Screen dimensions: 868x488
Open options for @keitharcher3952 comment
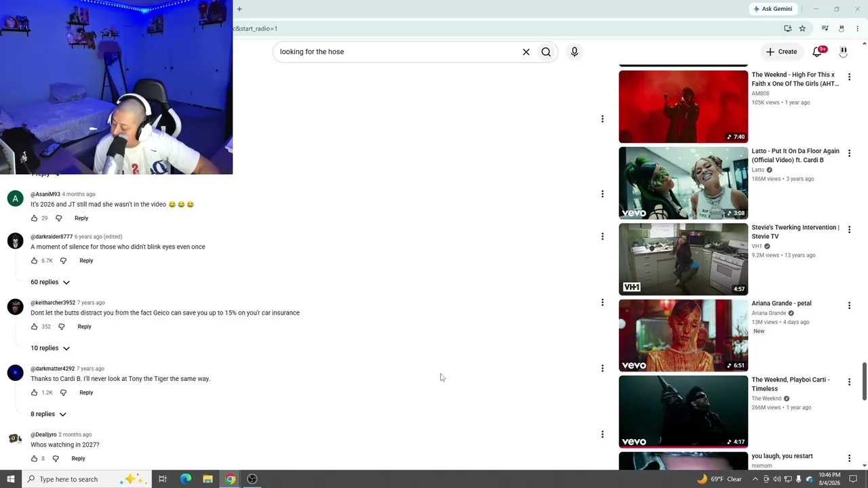pyautogui.click(x=602, y=302)
